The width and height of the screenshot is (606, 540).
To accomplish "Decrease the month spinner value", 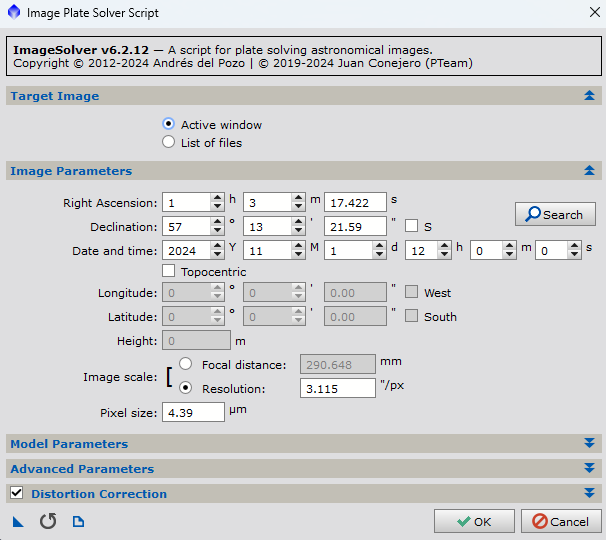I will tap(298, 254).
